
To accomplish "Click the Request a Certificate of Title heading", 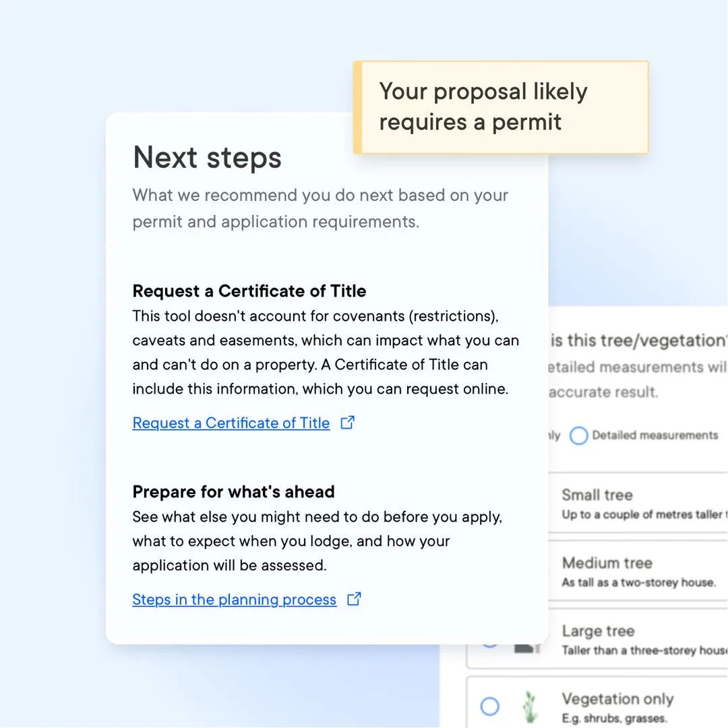I will (x=249, y=291).
